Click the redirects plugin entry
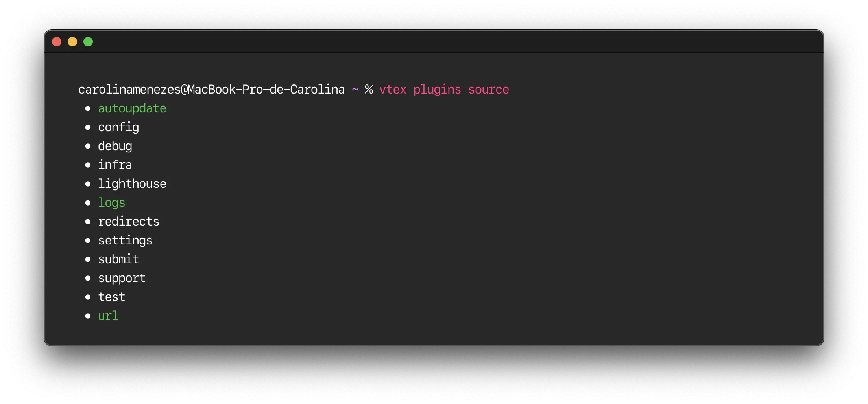868x404 pixels. coord(129,221)
